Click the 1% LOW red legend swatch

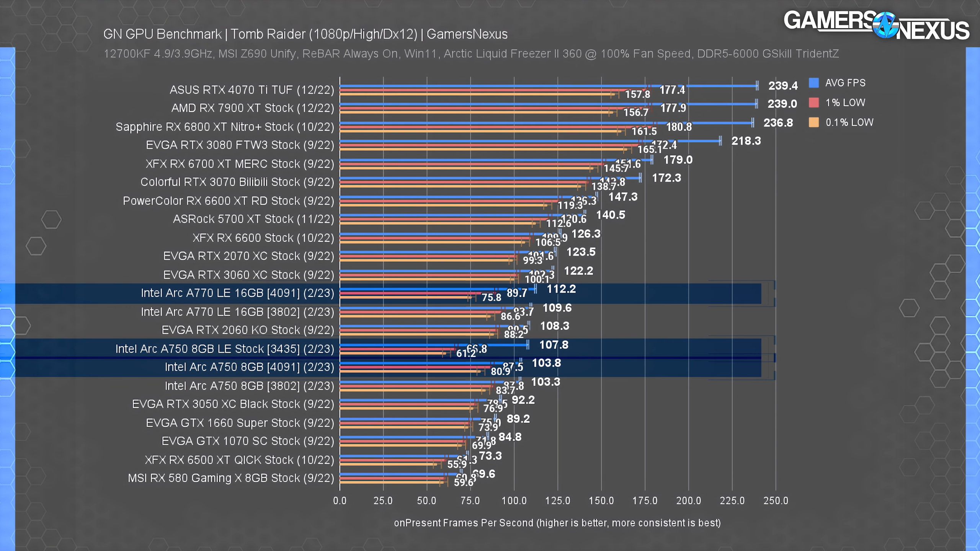[813, 103]
